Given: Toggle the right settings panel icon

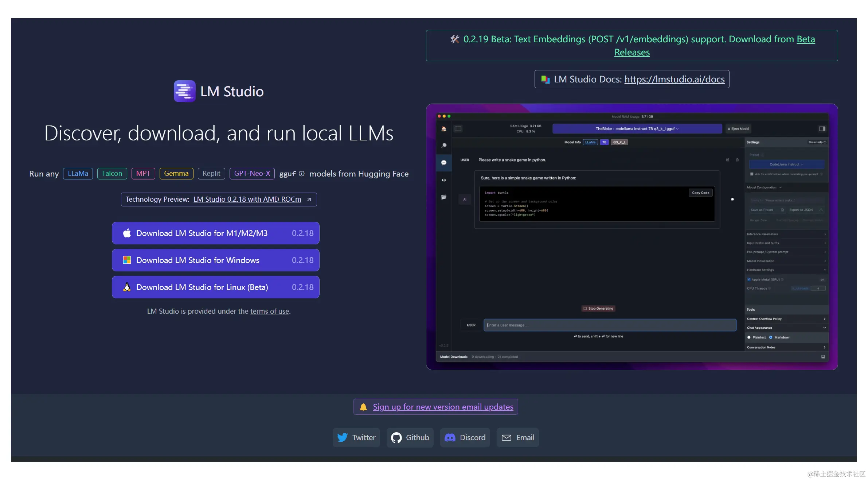Looking at the screenshot, I should pyautogui.click(x=822, y=129).
